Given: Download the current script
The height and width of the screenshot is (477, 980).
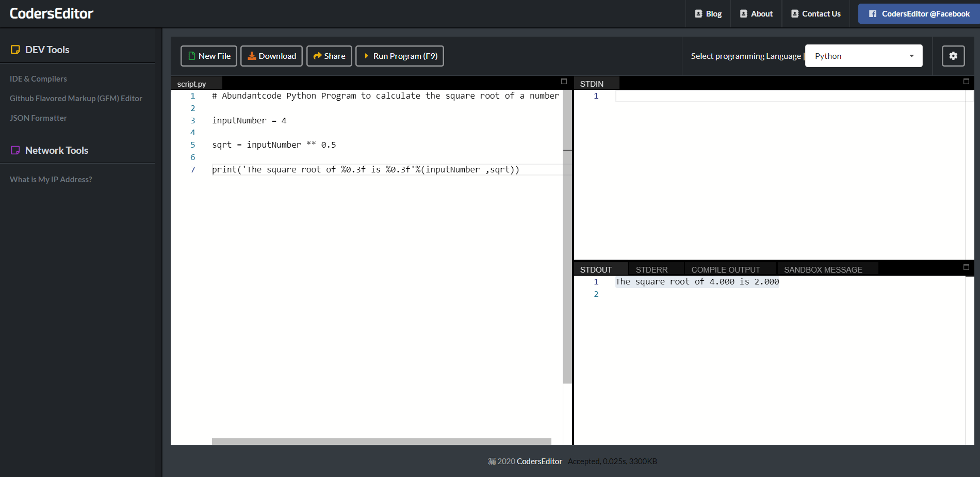Looking at the screenshot, I should click(x=271, y=56).
